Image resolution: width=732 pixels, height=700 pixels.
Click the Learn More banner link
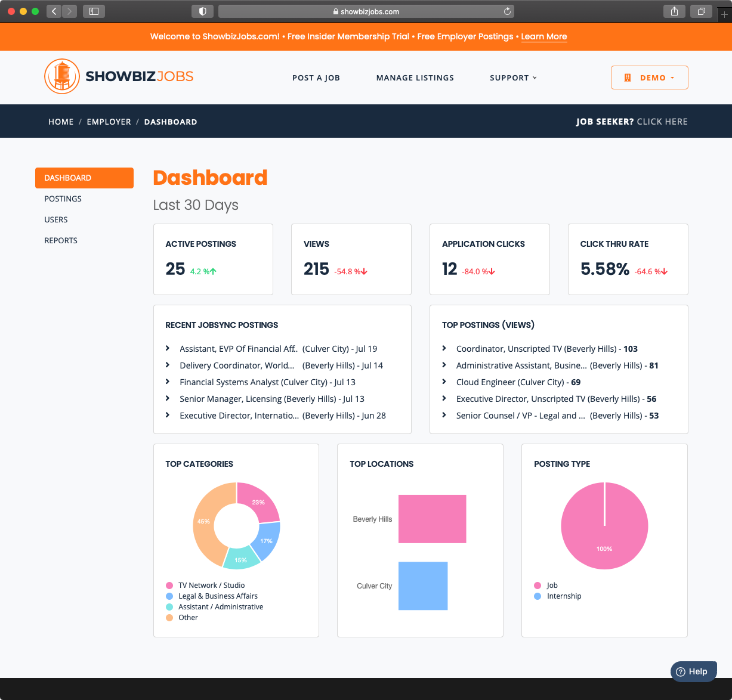(543, 36)
